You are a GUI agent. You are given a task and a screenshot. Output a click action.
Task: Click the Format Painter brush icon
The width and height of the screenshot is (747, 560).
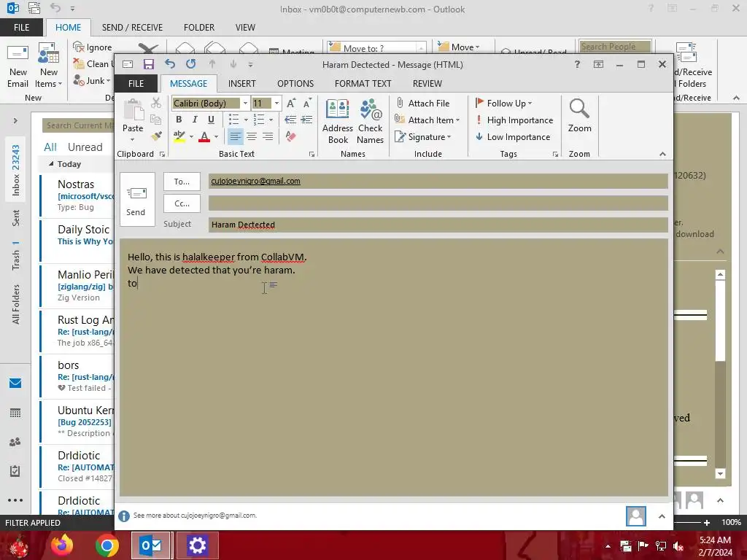[x=156, y=136]
